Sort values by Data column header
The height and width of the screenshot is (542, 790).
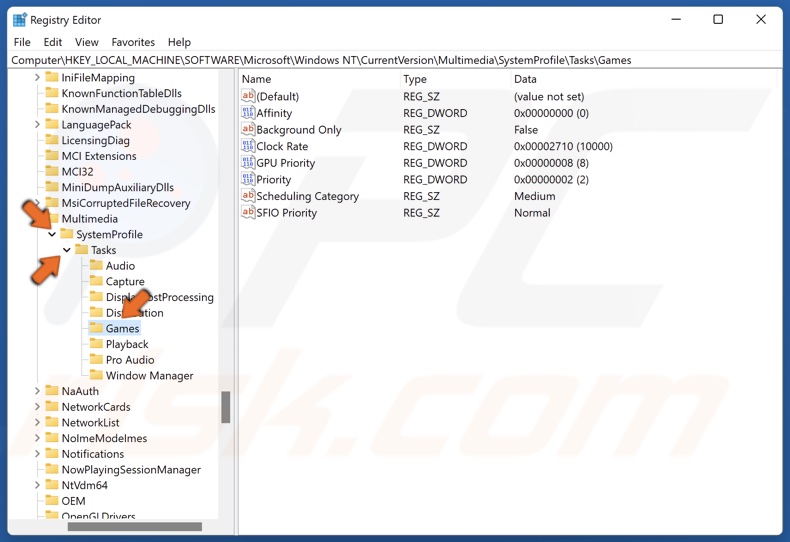[643, 79]
